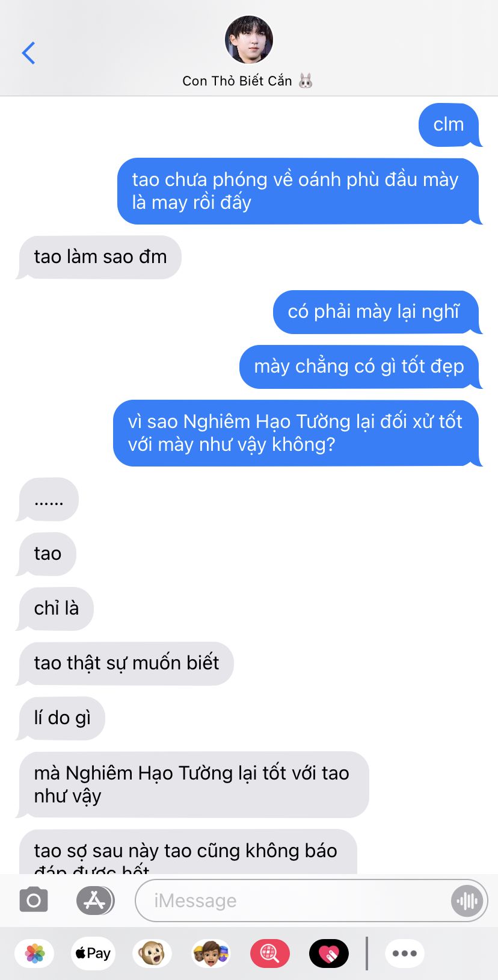Image resolution: width=498 pixels, height=980 pixels.
Task: Open Memoji stickers in the app drawer
Action: point(211,954)
